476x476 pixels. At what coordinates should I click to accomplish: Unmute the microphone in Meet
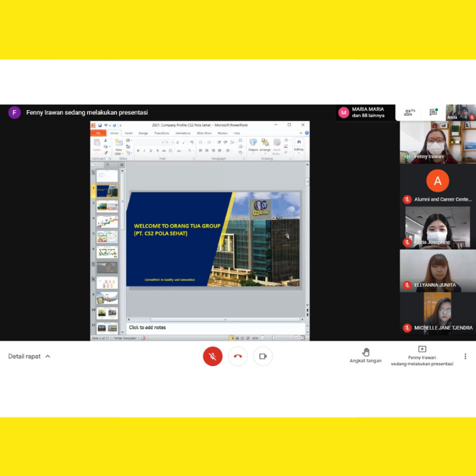212,356
